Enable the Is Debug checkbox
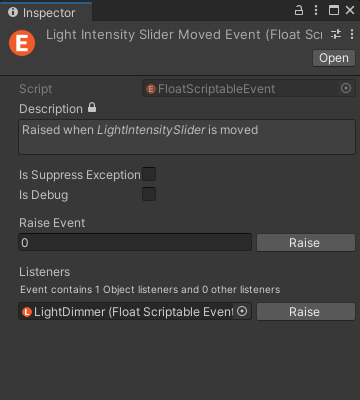Image resolution: width=360 pixels, height=400 pixels. point(149,194)
